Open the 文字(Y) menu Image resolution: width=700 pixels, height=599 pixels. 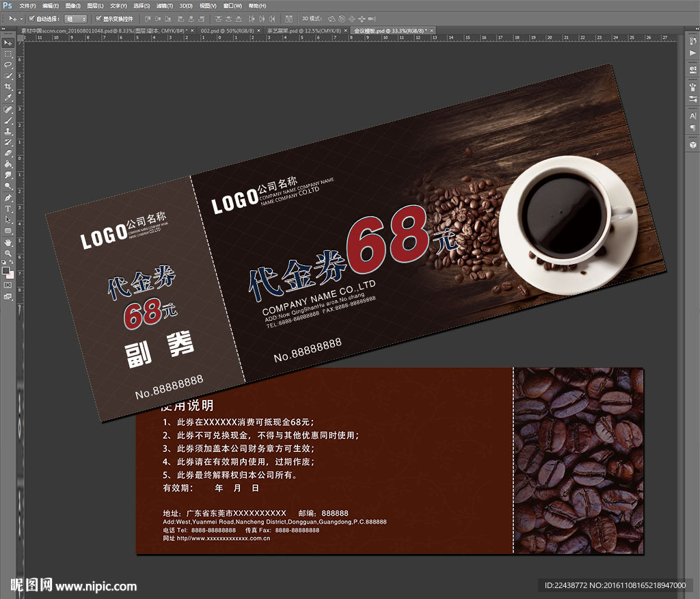118,5
